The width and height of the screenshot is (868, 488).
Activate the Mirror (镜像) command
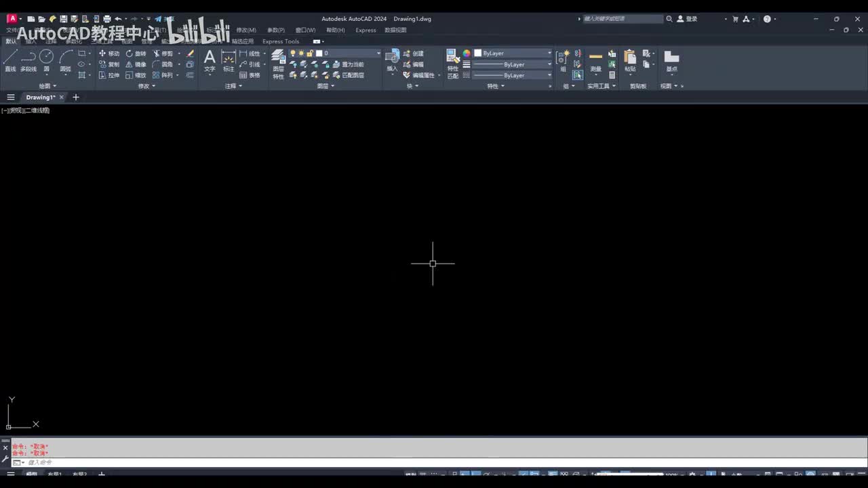[x=136, y=64]
